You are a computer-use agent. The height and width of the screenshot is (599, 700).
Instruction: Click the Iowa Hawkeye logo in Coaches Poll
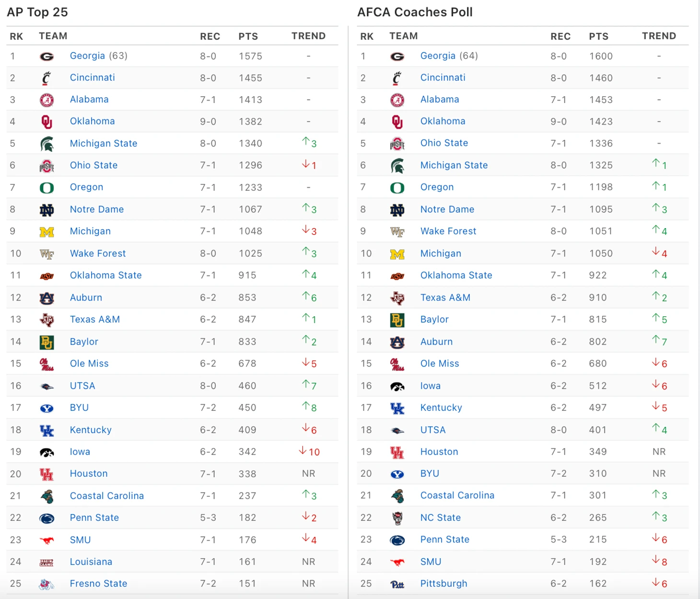(x=397, y=386)
